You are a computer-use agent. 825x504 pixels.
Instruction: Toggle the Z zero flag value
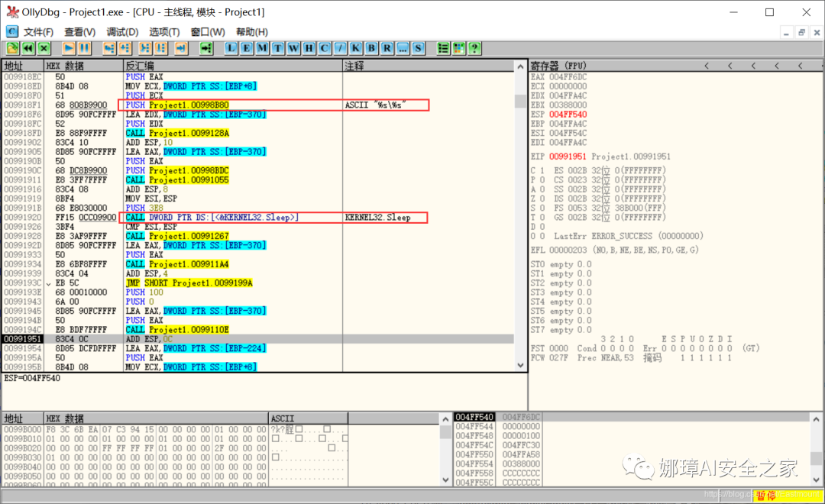[542, 199]
